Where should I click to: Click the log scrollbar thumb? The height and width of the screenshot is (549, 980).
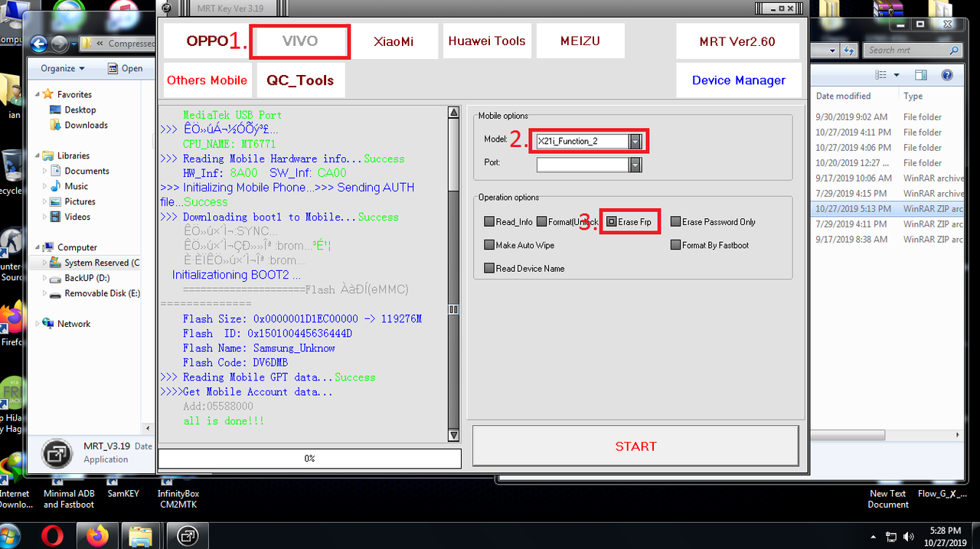tap(454, 309)
